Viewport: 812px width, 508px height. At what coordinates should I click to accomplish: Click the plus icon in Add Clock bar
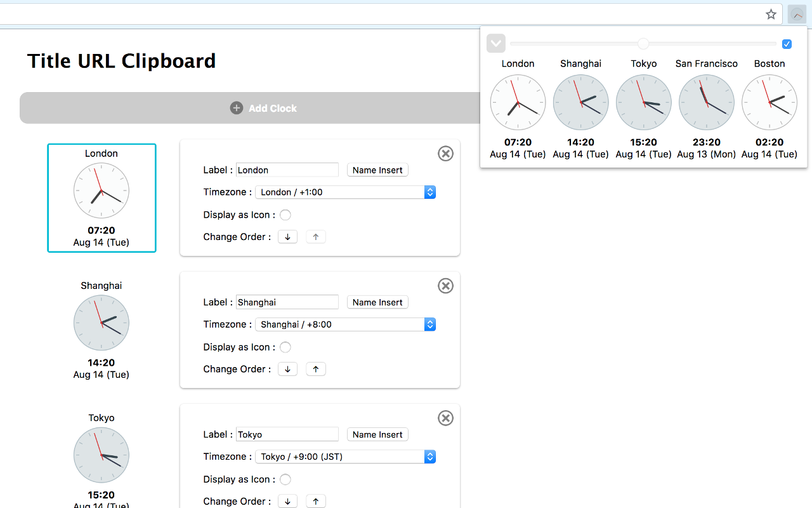(x=237, y=108)
